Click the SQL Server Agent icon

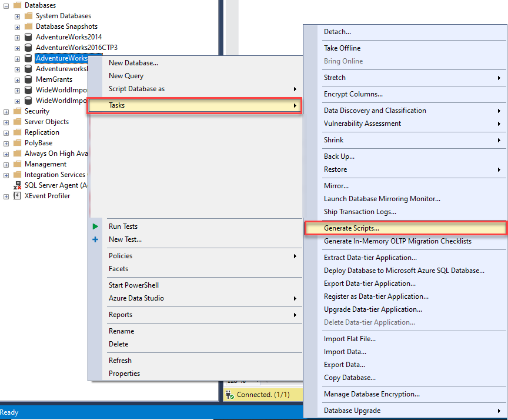(17, 185)
